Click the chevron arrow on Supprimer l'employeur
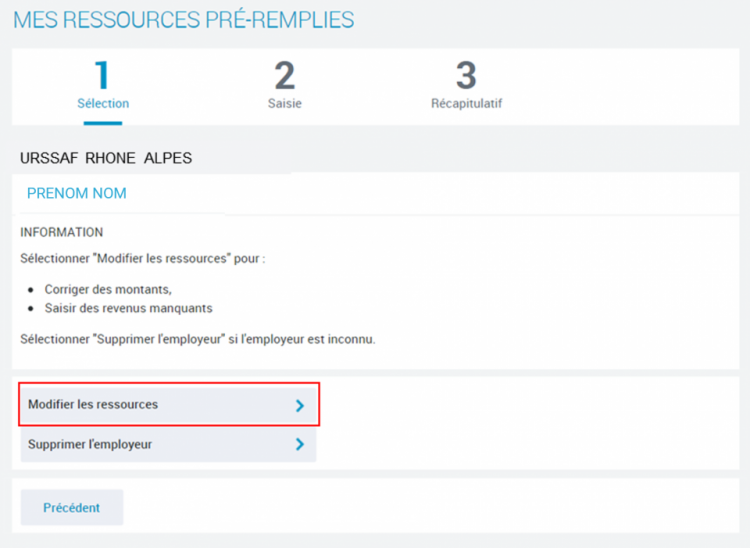 [299, 444]
